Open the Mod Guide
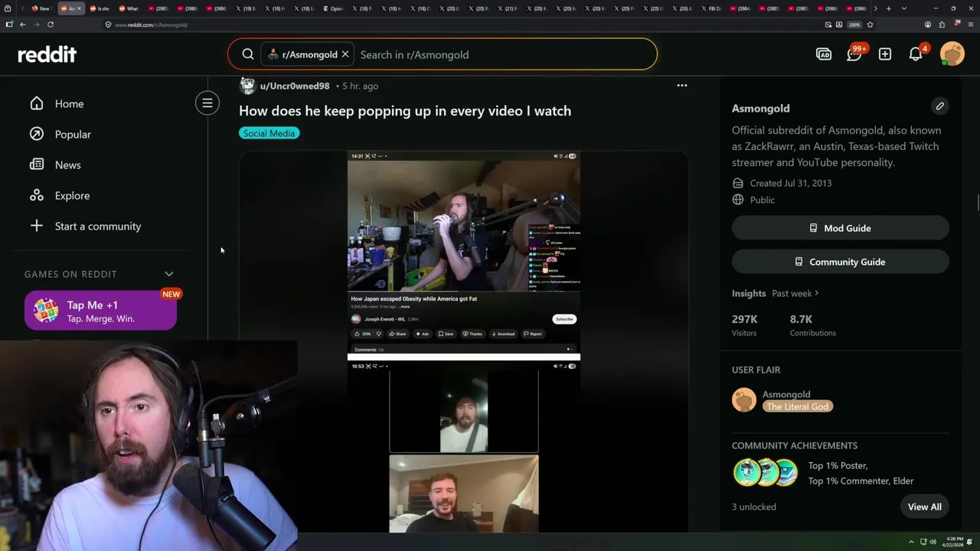 [840, 228]
